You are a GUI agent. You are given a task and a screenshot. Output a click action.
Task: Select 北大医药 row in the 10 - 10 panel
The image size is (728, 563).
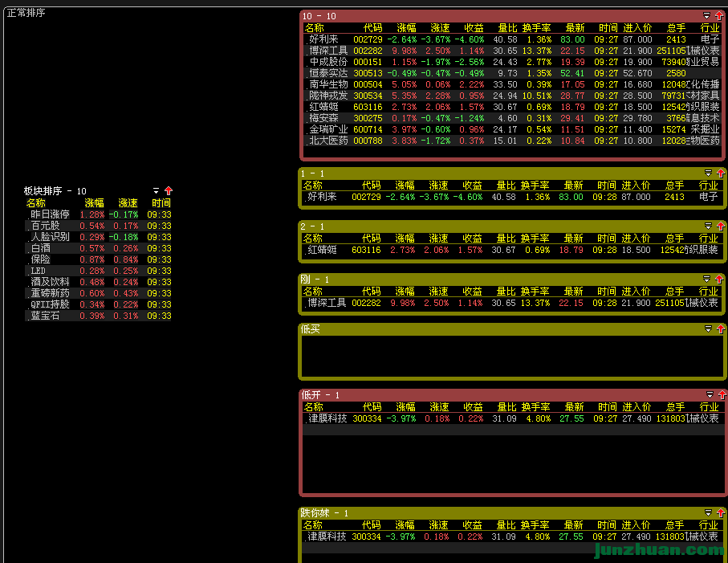pos(328,141)
